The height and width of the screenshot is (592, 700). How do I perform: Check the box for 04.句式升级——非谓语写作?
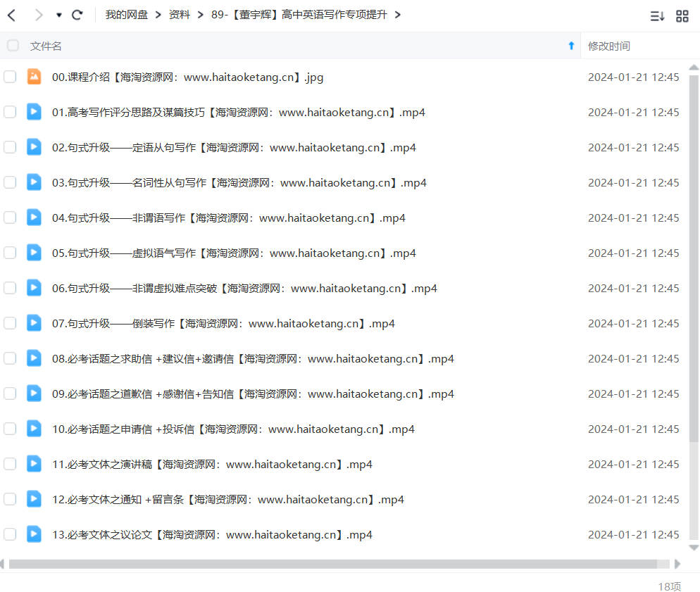click(x=10, y=218)
